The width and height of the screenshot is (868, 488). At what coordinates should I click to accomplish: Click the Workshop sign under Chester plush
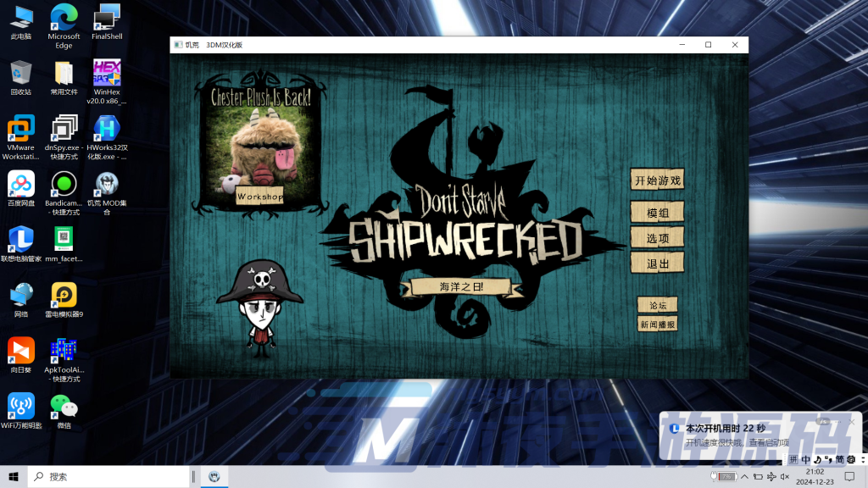(259, 197)
